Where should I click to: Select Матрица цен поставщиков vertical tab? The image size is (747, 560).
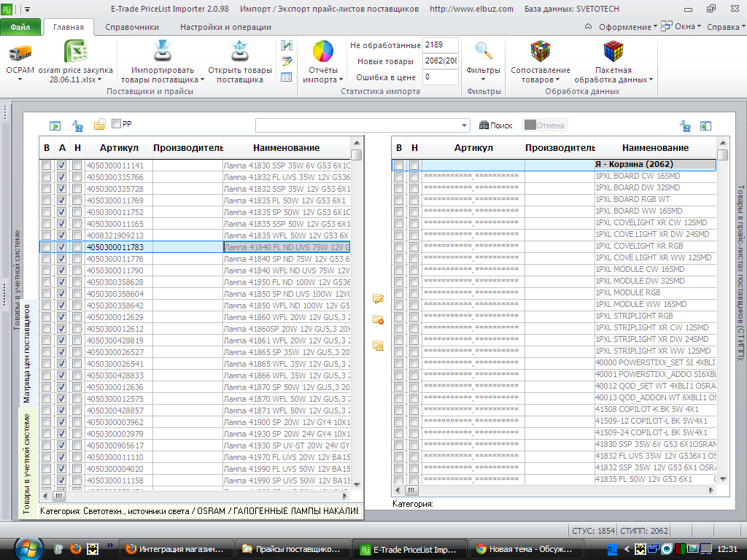27,354
